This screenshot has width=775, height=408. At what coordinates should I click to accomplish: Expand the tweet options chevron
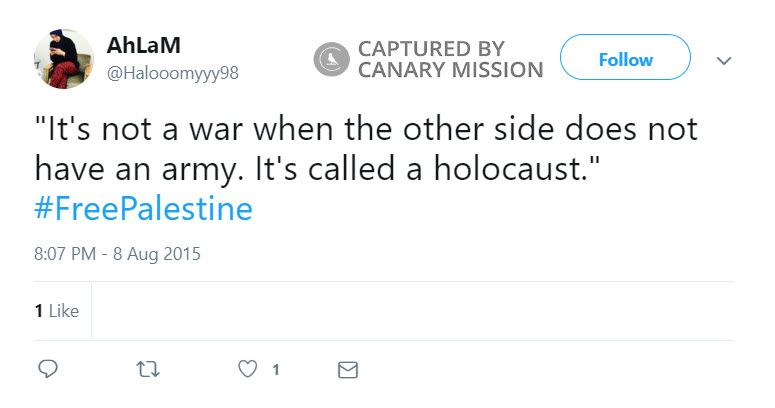[x=725, y=61]
